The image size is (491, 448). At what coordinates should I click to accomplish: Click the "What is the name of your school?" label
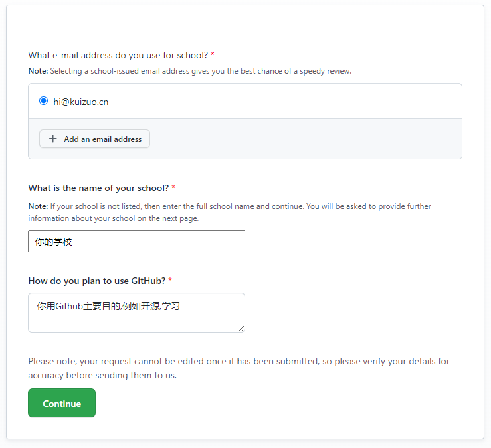click(x=98, y=188)
